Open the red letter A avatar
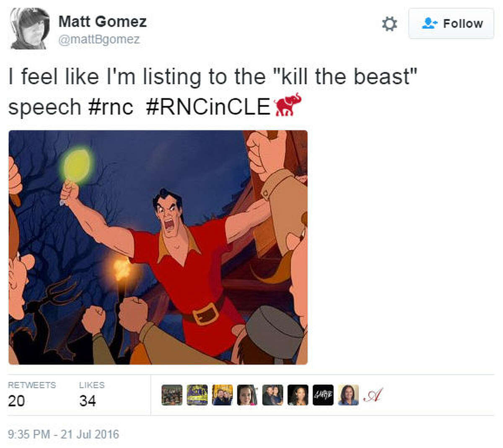 pos(373,395)
